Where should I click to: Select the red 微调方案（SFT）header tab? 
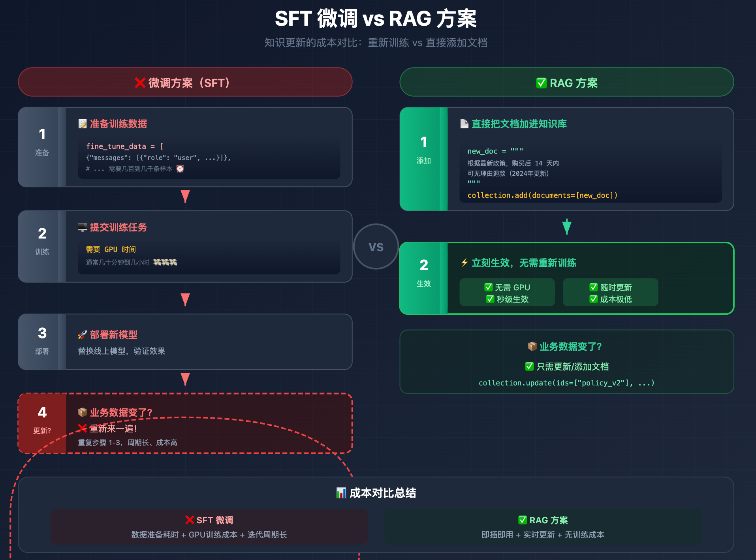185,82
